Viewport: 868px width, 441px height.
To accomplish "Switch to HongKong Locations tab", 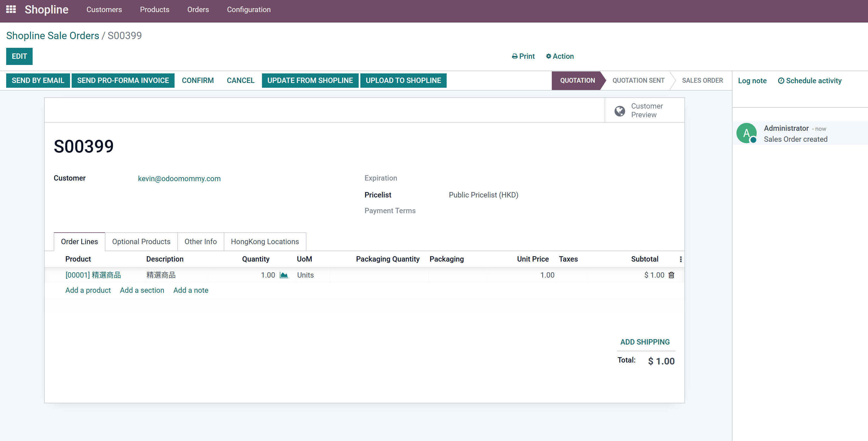I will click(265, 241).
